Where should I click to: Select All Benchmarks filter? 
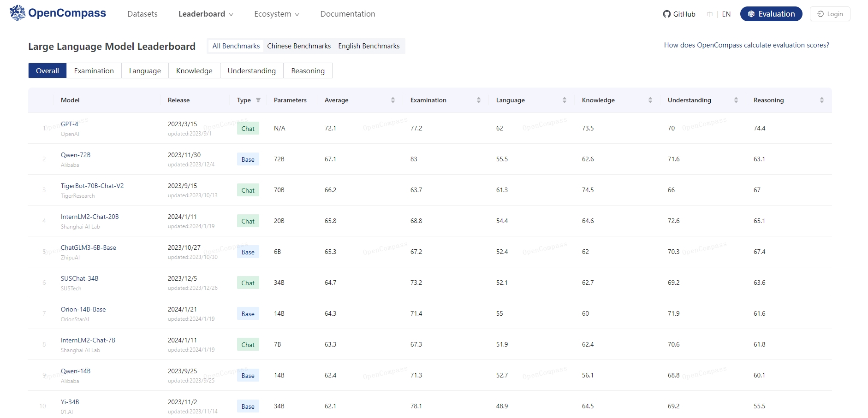coord(236,46)
